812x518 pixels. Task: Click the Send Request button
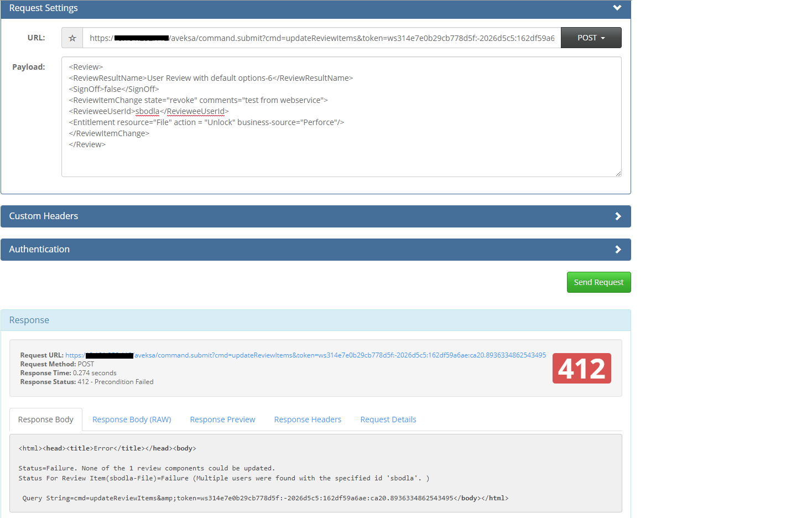coord(598,282)
